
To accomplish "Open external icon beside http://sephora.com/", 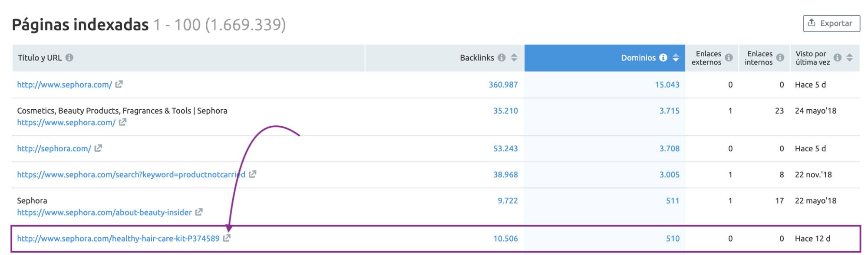I will [x=98, y=148].
